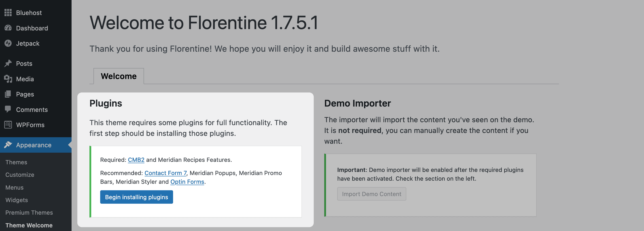The height and width of the screenshot is (231, 644).
Task: Open Jetpack menu item
Action: coord(28,44)
